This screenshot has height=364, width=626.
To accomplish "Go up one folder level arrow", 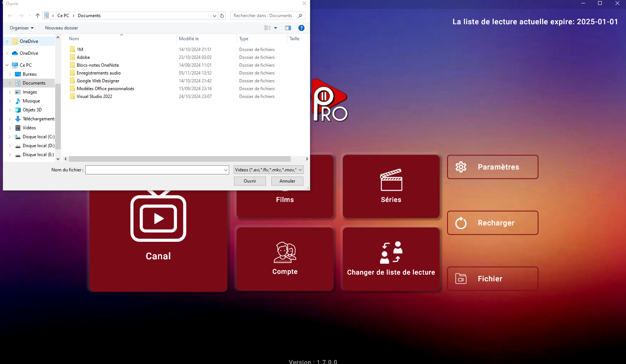I will (x=38, y=16).
